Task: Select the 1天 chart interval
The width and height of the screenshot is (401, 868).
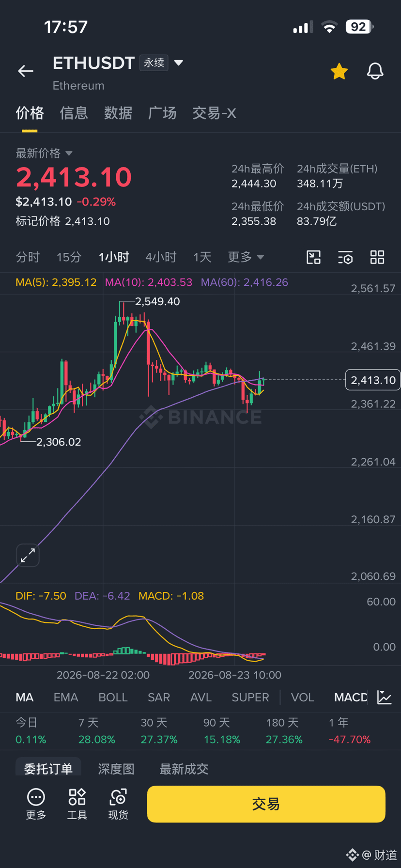Action: click(x=202, y=257)
